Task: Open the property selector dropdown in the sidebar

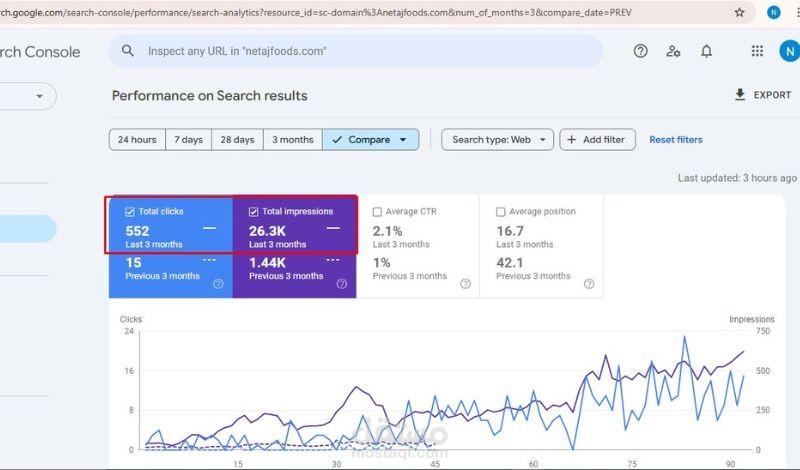Action: (39, 96)
